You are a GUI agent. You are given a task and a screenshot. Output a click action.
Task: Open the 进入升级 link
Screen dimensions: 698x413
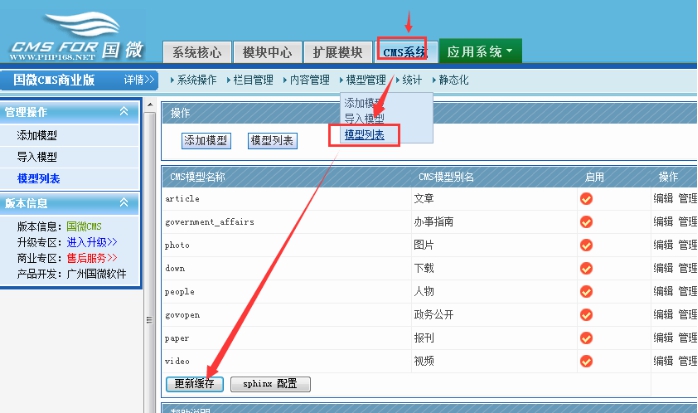(x=92, y=242)
